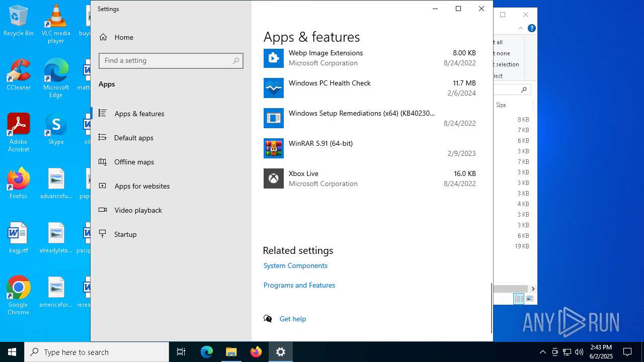Select the Xbox Live app icon
Screen dimensions: 644x362
(273, 178)
